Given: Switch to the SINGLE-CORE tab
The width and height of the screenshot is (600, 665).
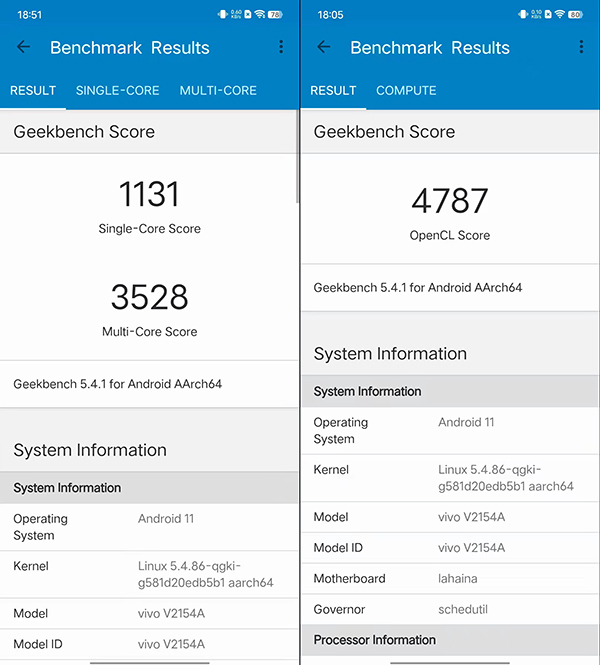Looking at the screenshot, I should [x=117, y=90].
